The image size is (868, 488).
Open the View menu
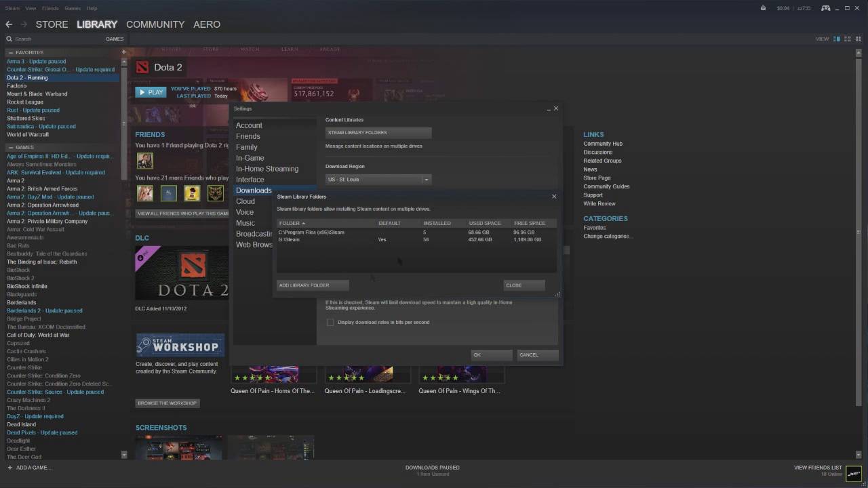(31, 8)
